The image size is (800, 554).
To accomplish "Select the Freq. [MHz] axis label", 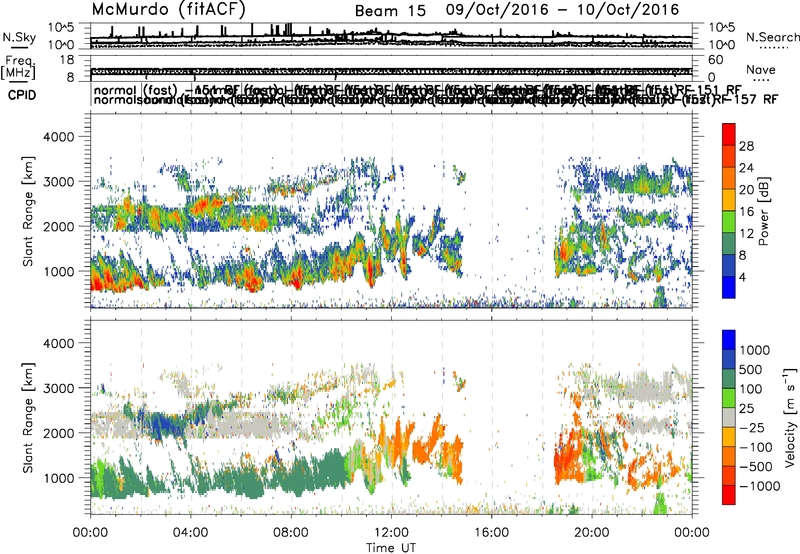I will [19, 67].
